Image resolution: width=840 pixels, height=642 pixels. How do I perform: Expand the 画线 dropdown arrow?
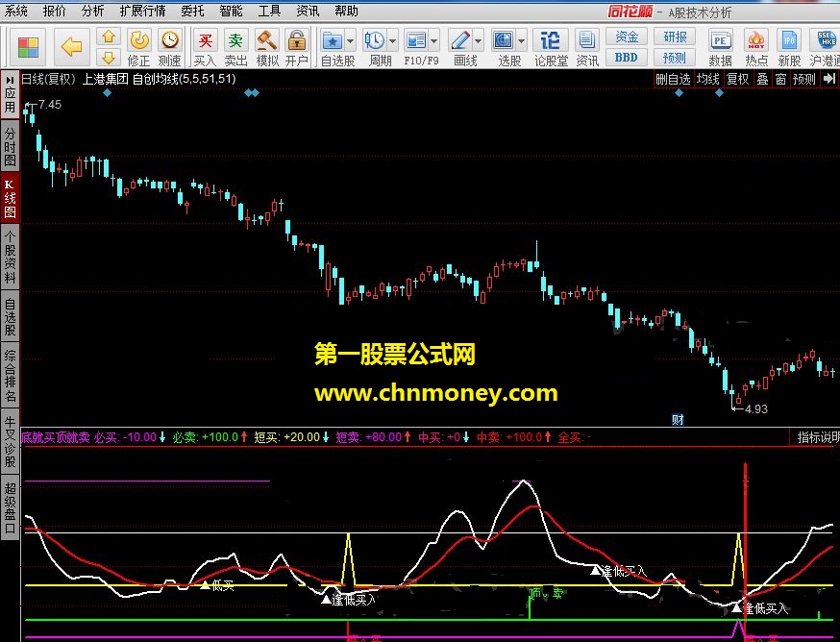pos(478,40)
